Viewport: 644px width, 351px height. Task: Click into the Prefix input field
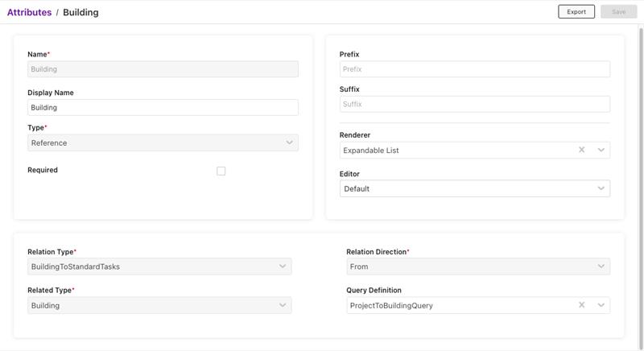click(x=475, y=69)
